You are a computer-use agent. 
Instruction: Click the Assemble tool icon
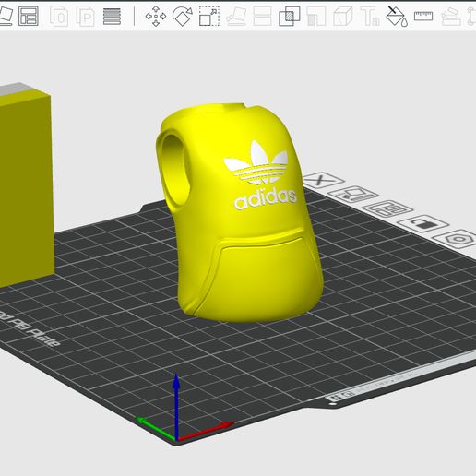pos(451,17)
